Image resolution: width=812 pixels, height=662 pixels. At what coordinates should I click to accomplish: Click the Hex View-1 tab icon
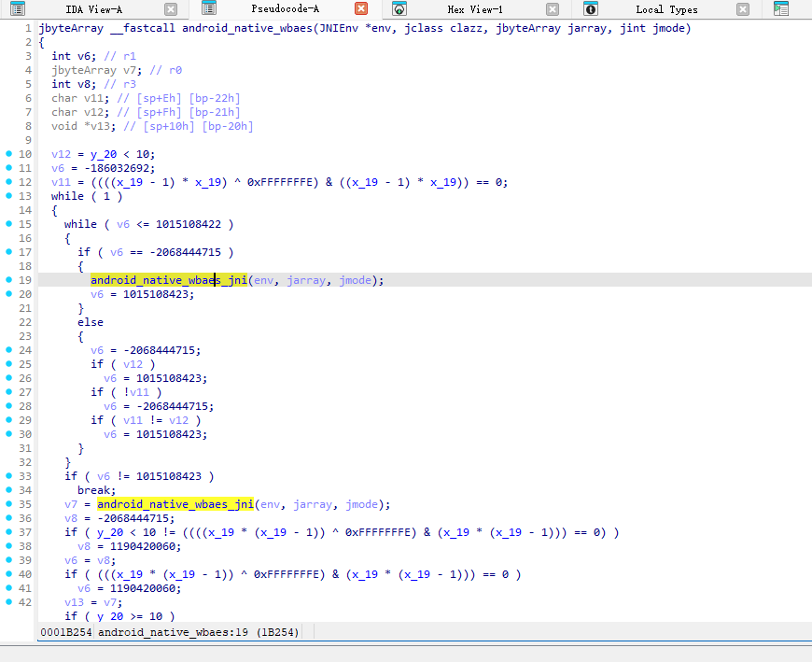tap(399, 8)
